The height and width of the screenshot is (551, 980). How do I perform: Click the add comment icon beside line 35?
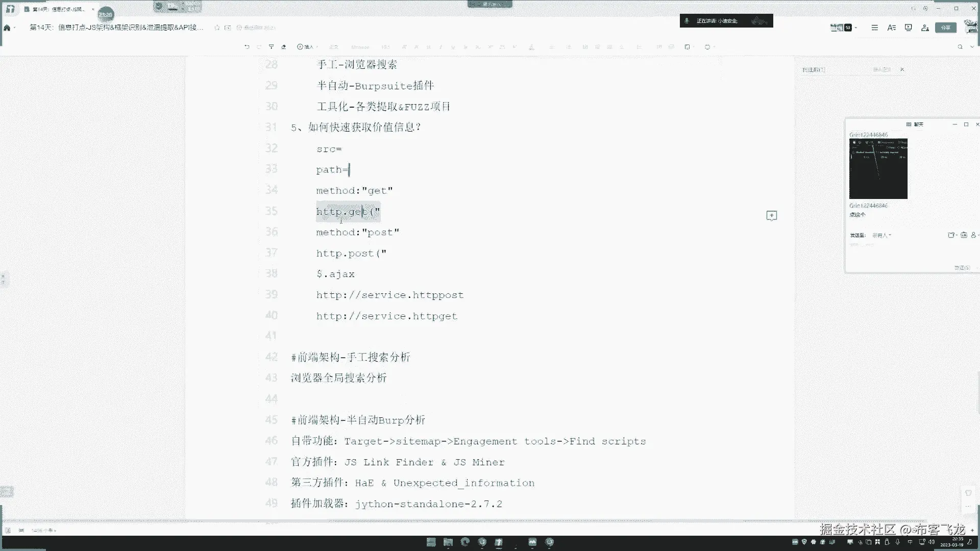(771, 216)
